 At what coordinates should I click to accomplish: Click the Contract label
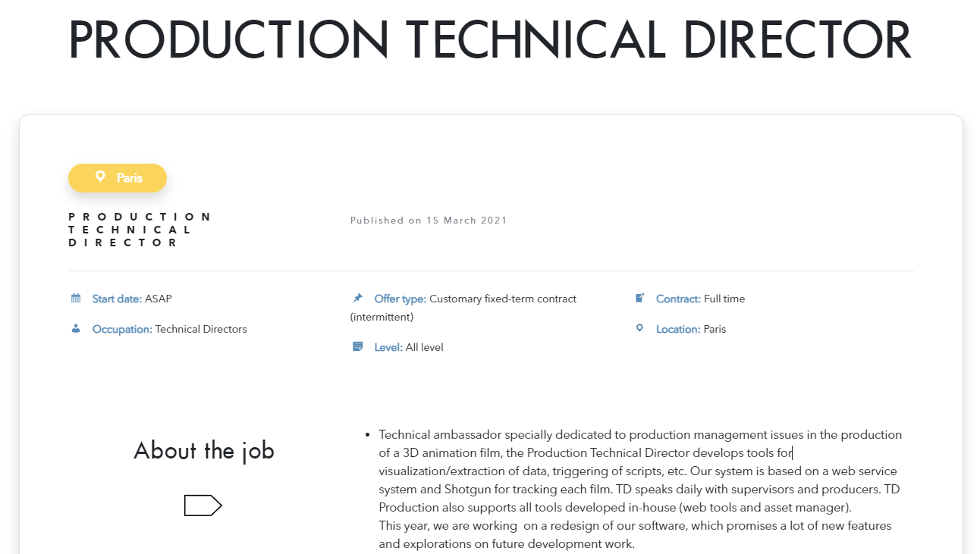[678, 299]
